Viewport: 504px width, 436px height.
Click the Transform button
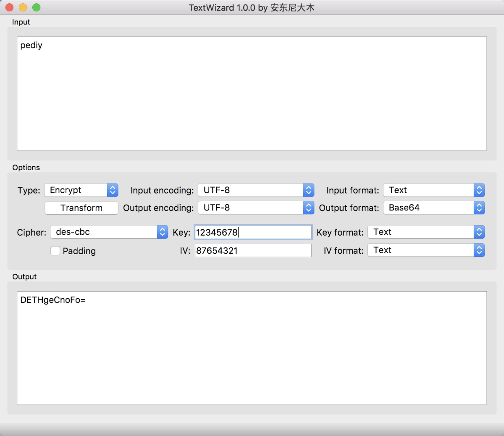tap(81, 208)
